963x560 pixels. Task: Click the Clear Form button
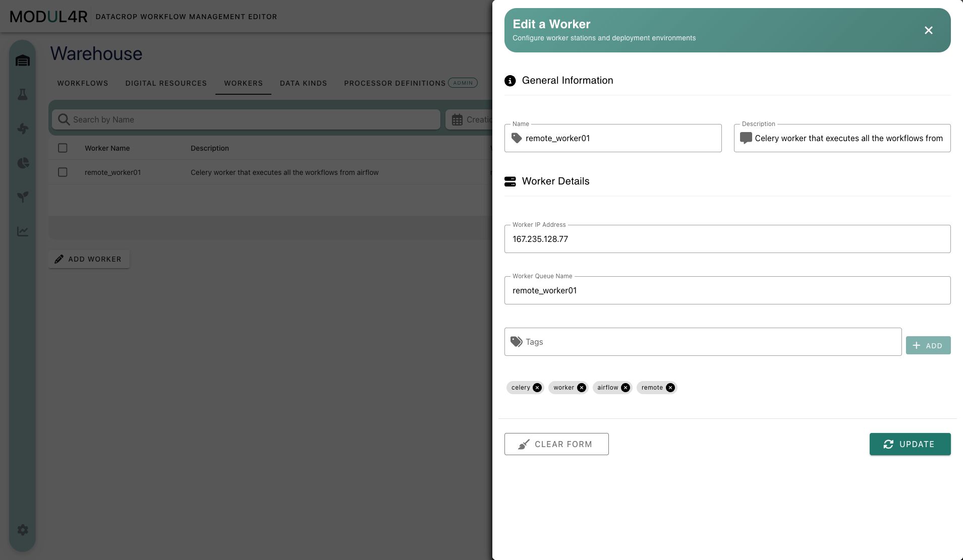point(556,444)
